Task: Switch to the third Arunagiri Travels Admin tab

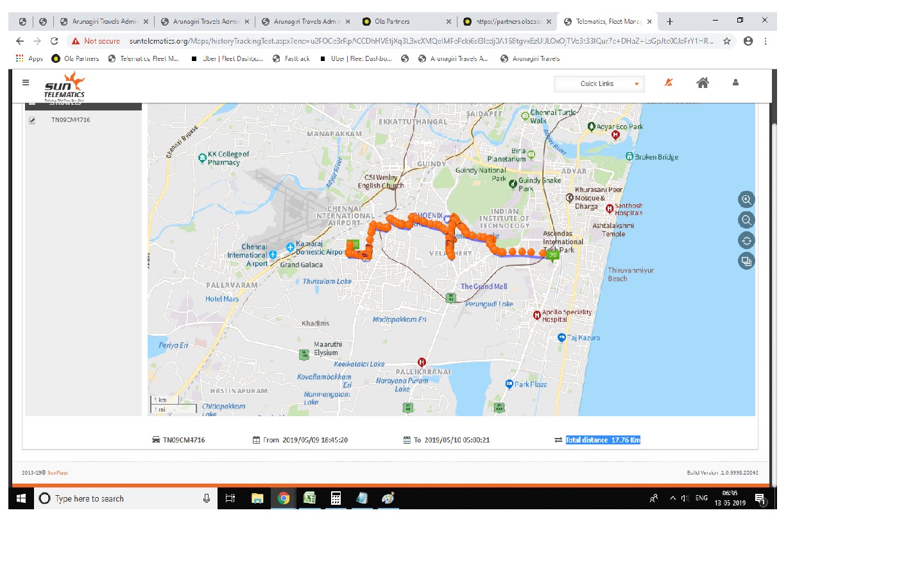Action: 305,21
